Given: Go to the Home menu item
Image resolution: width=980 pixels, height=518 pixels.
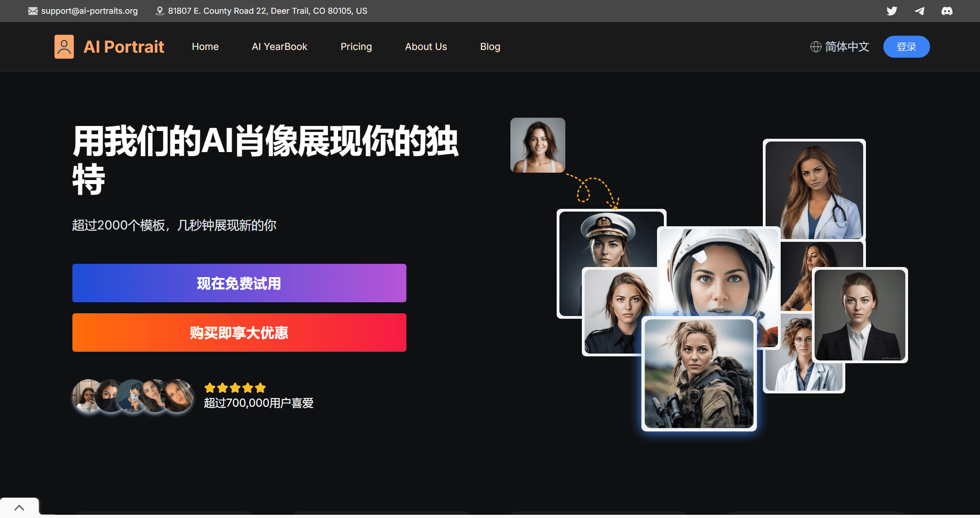Looking at the screenshot, I should [205, 47].
